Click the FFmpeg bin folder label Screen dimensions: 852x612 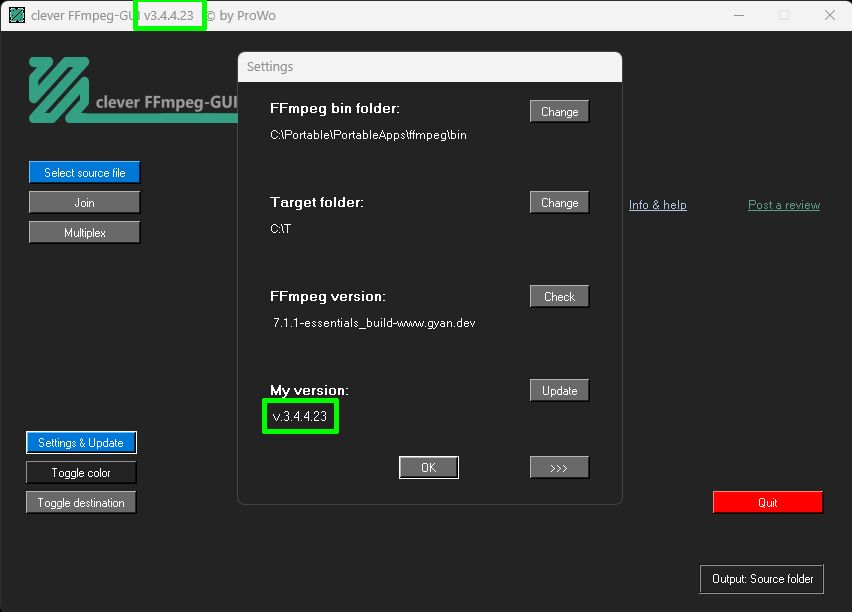click(335, 109)
